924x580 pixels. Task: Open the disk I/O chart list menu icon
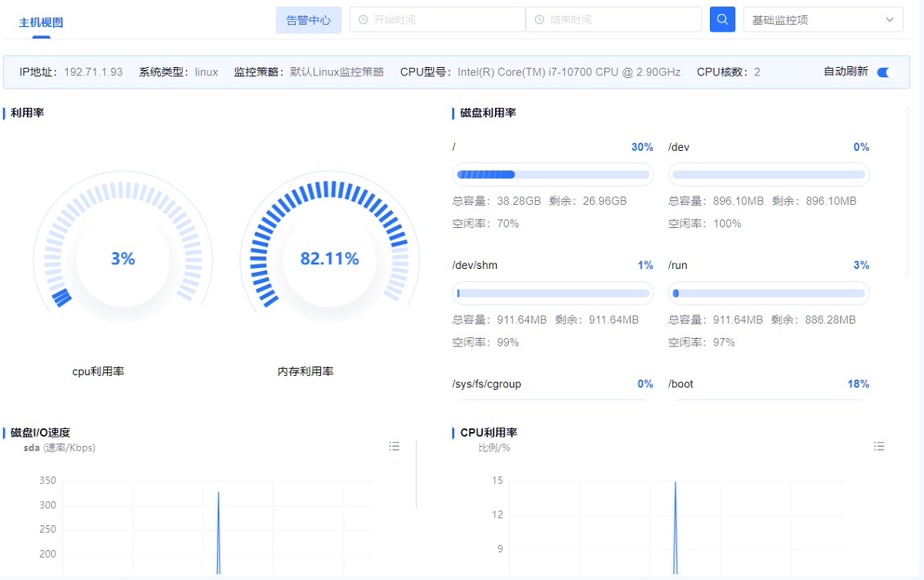click(394, 446)
